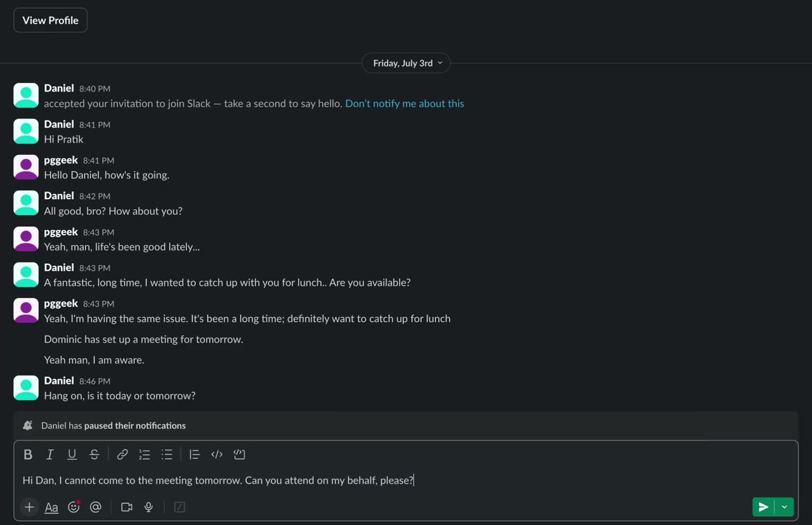Viewport: 812px width, 525px height.
Task: Insert inline code formatting
Action: coord(217,455)
